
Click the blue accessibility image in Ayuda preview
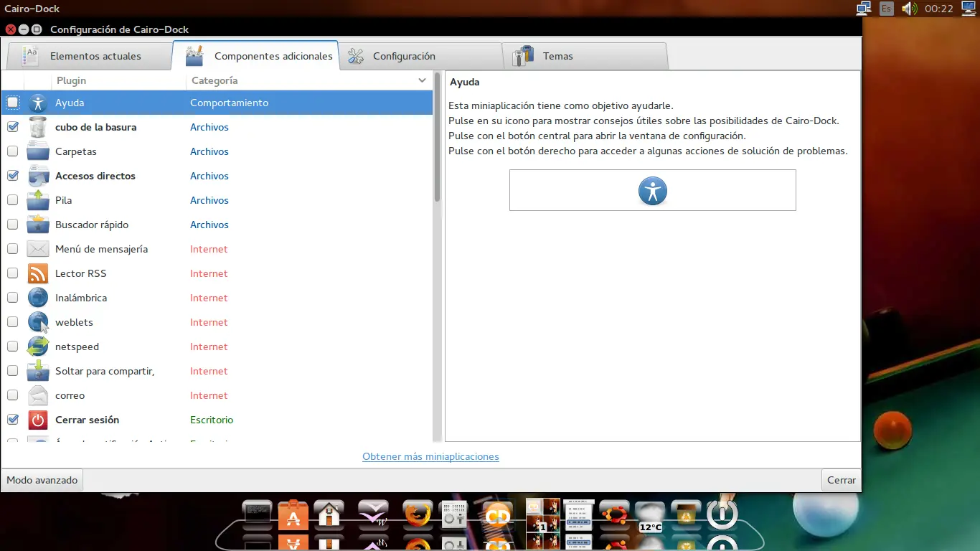(x=653, y=191)
